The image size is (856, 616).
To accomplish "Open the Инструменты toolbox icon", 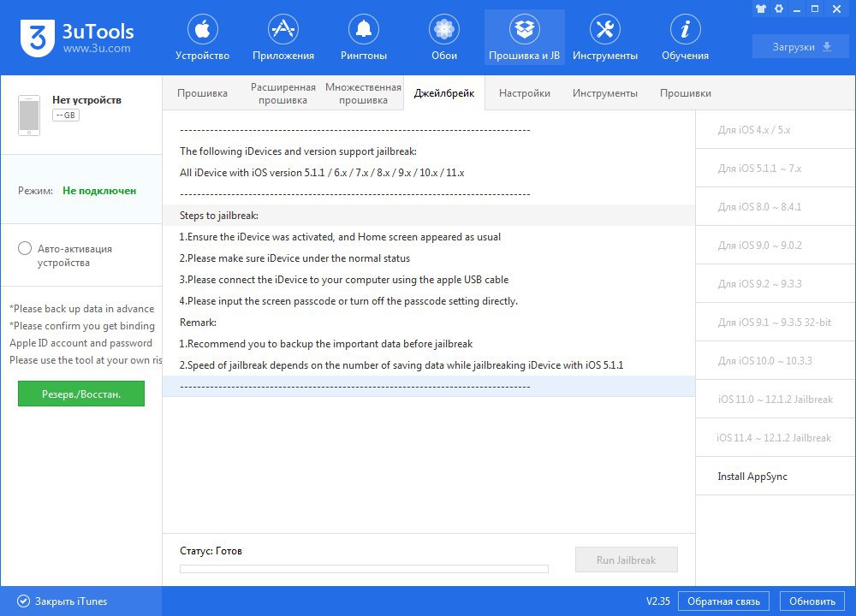I will coord(605,29).
